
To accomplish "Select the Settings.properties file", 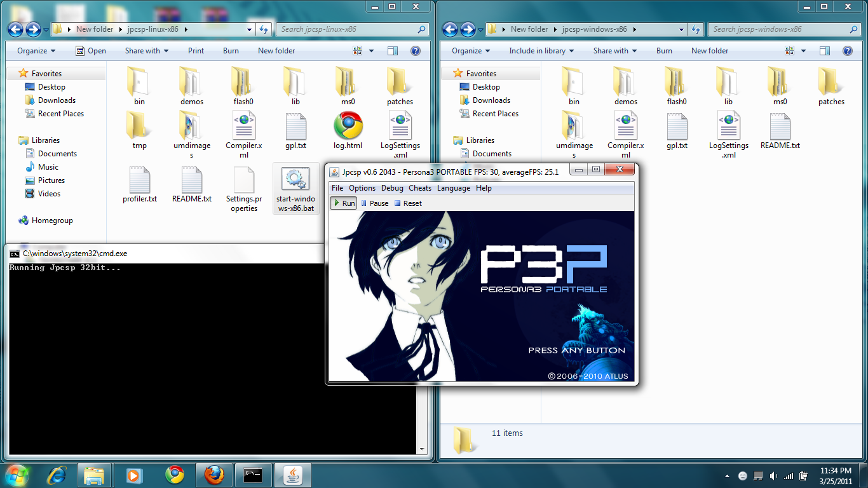I will pyautogui.click(x=243, y=188).
